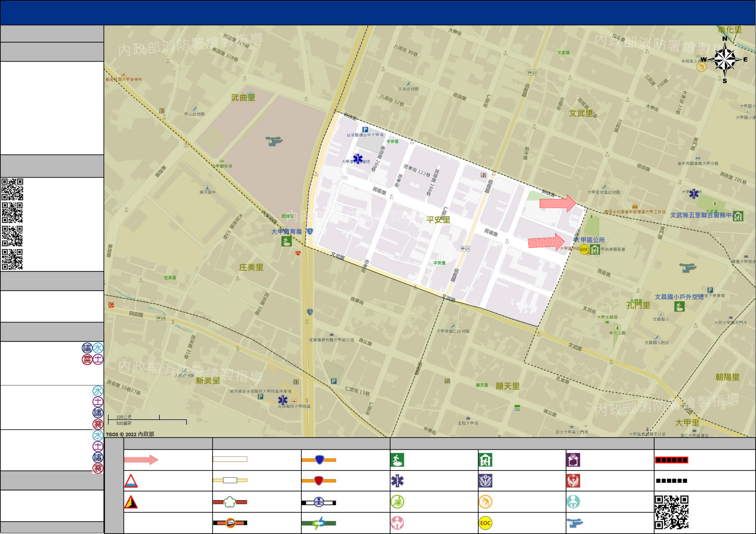
Task: Click the blue star-of-life medical legend icon
Action: (397, 481)
